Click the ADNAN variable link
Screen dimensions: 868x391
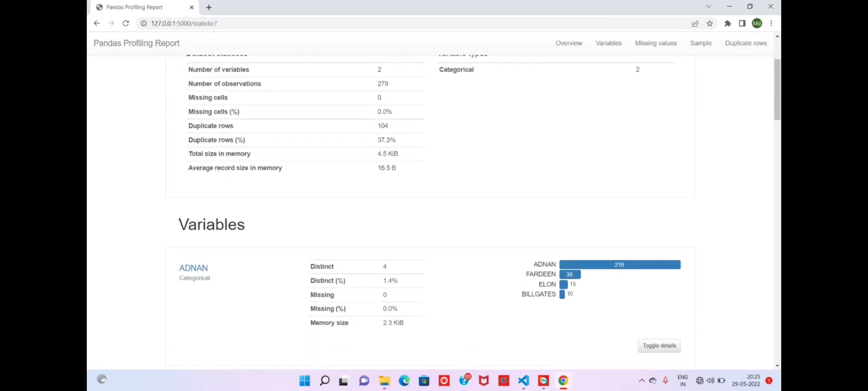point(193,268)
